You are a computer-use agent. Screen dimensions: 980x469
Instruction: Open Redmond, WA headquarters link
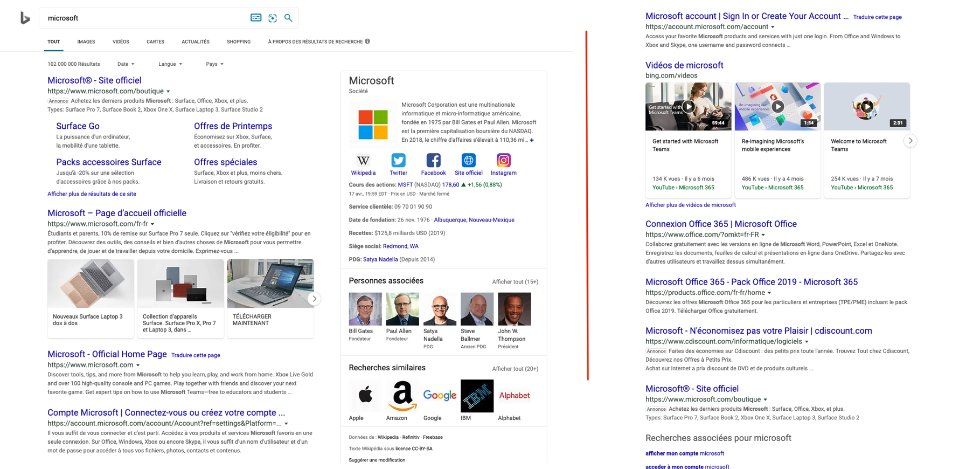point(400,246)
